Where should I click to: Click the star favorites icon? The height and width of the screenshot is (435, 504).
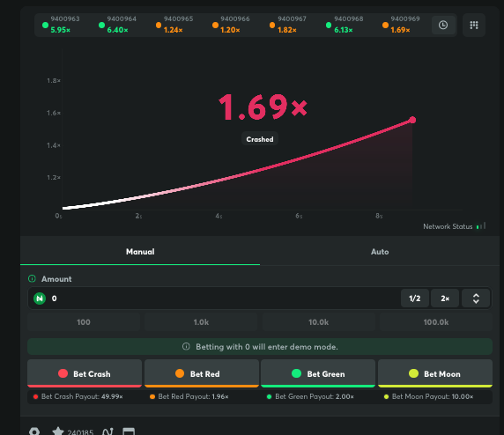pyautogui.click(x=58, y=431)
